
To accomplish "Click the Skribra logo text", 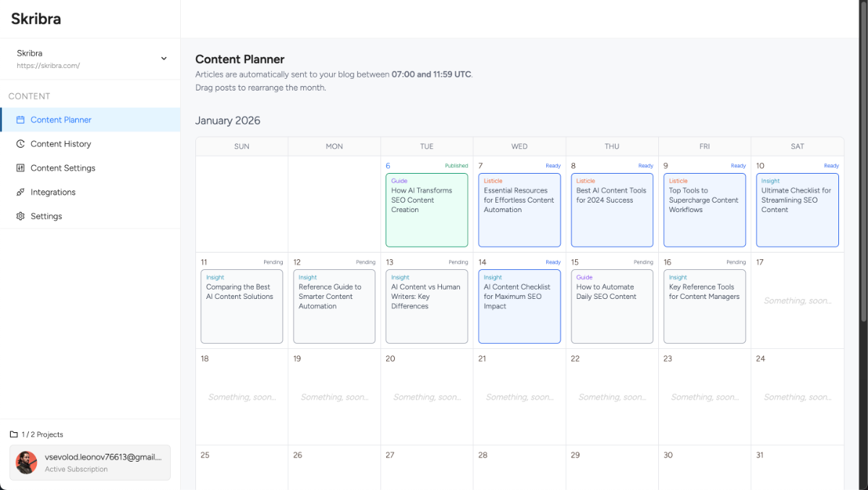I will point(36,20).
